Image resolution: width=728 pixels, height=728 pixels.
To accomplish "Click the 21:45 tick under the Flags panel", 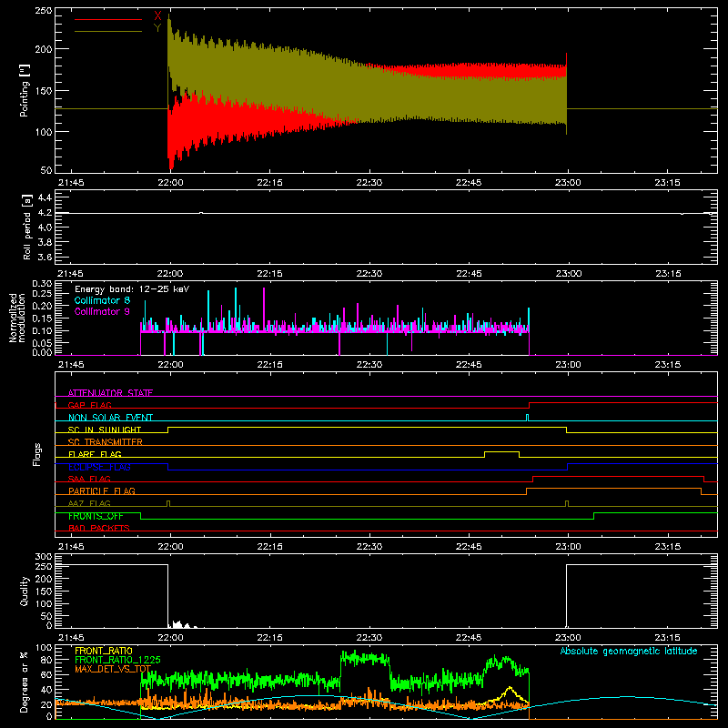I will click(71, 547).
